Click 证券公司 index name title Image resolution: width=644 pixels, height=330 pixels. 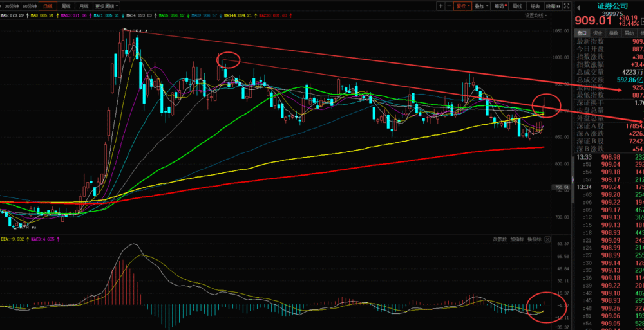tap(612, 5)
